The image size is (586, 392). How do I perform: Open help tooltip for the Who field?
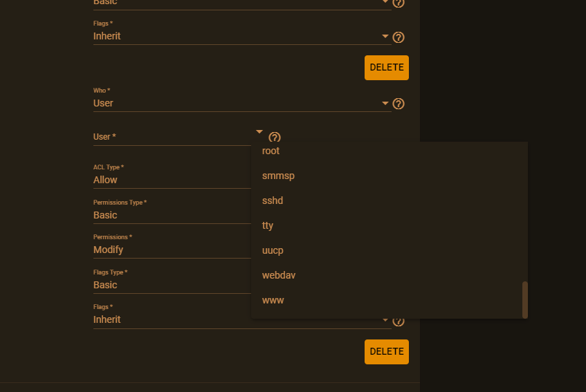tap(399, 104)
